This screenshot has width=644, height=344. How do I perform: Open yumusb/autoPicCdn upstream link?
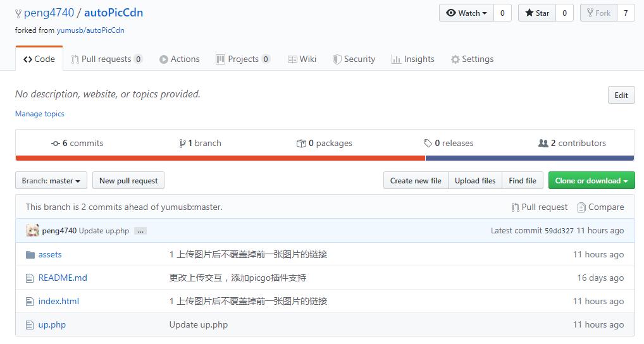pos(90,30)
